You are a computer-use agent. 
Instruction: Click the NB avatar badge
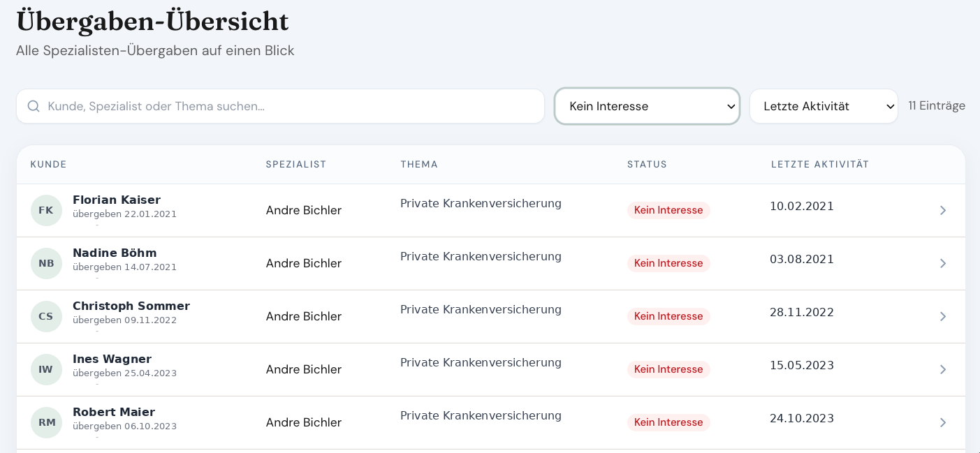click(46, 263)
